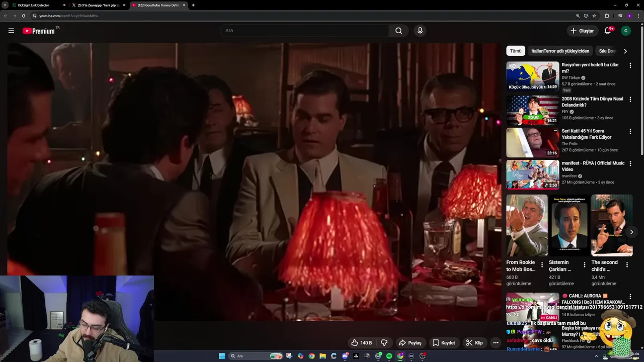Open 2008 Krizinde Tüm Dünya title
Screen dimensions: 644x362
coord(592,102)
